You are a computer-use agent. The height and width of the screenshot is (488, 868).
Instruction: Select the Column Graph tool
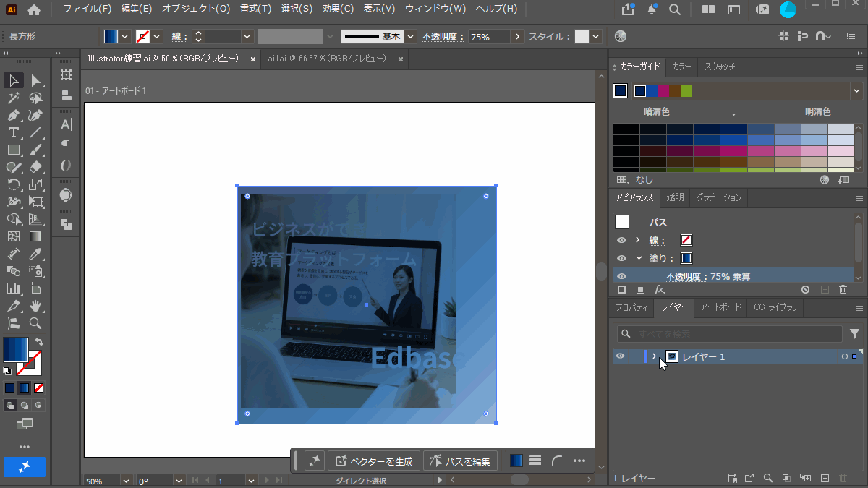tap(14, 288)
